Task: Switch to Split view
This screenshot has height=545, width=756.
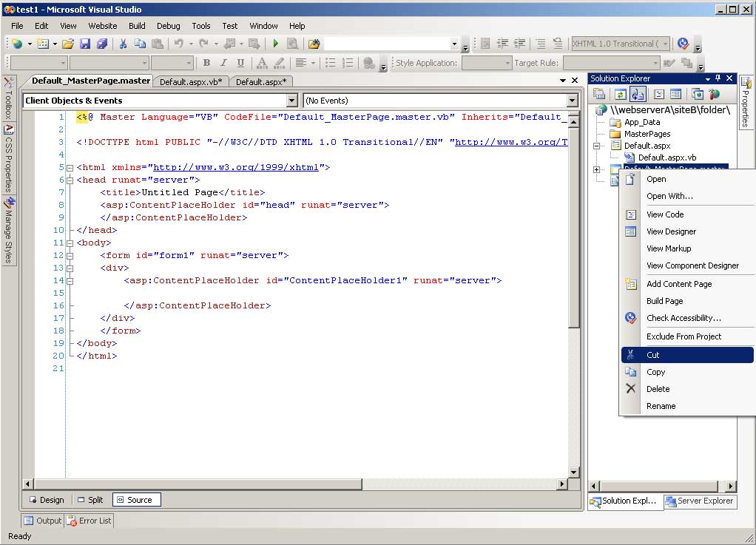Action: (90, 500)
